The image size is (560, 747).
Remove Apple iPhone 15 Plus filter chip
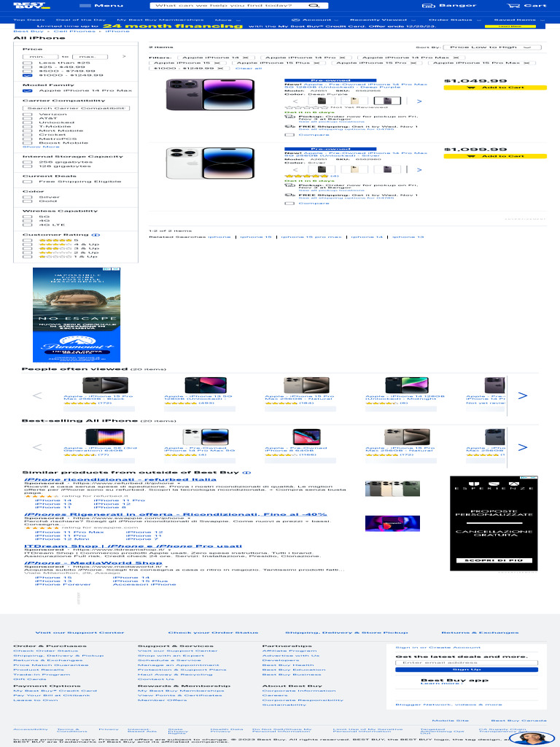pyautogui.click(x=316, y=63)
